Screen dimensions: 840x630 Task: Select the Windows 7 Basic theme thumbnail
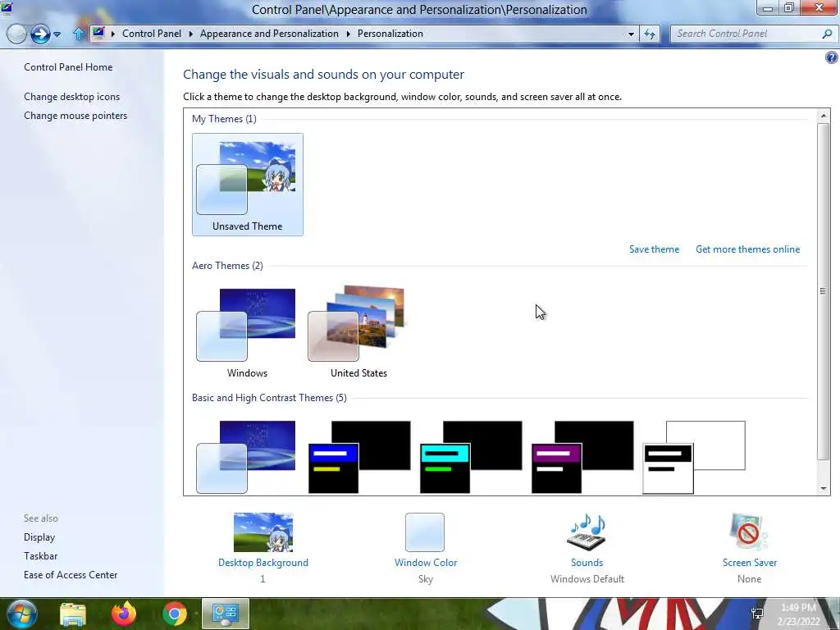(x=246, y=457)
